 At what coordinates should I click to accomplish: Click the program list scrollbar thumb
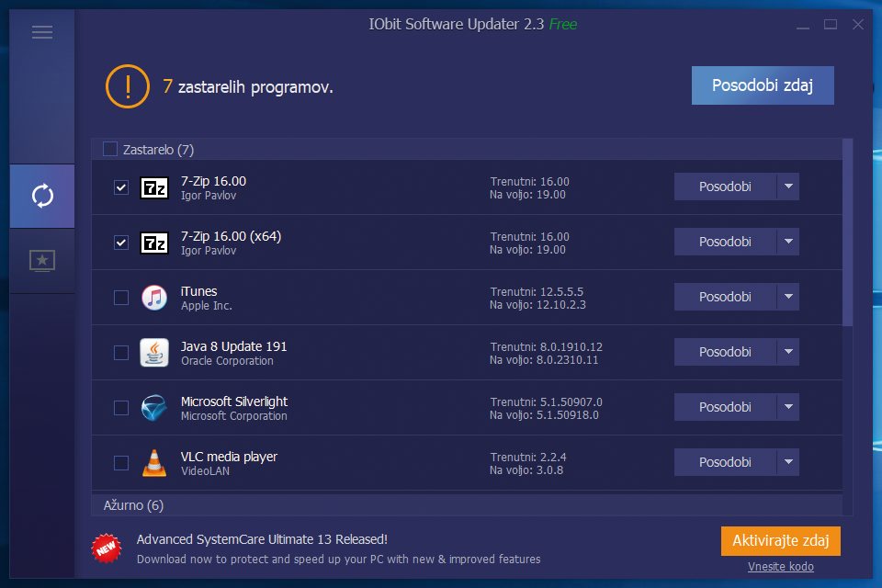pos(848,232)
